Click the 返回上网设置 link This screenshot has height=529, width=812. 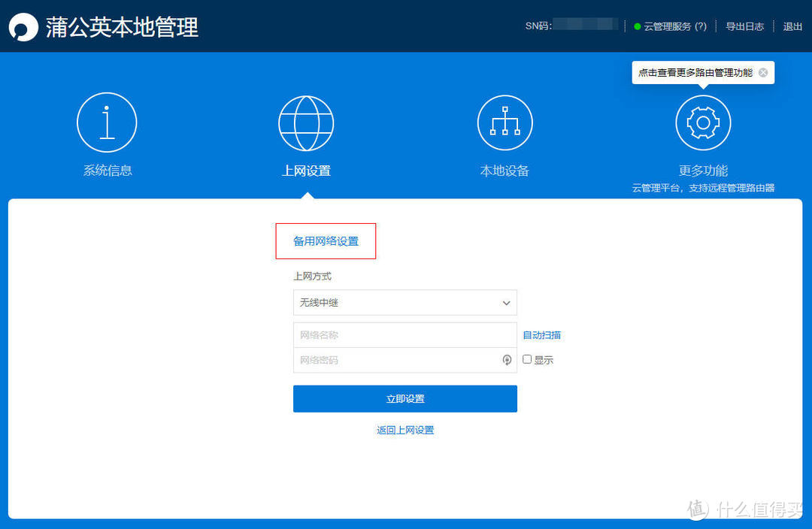(404, 430)
